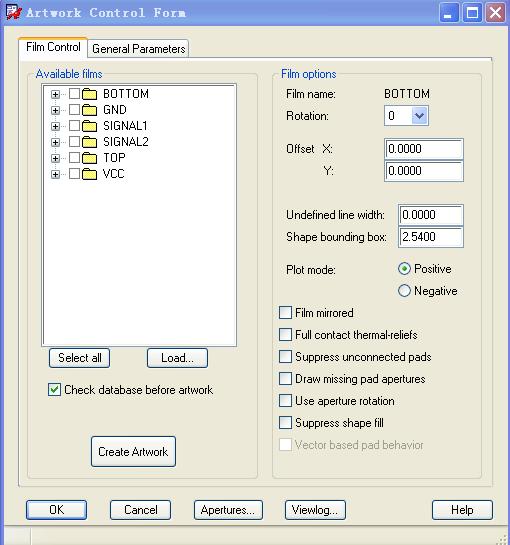Expand the VCC film tree node
This screenshot has width=510, height=545.
point(55,174)
